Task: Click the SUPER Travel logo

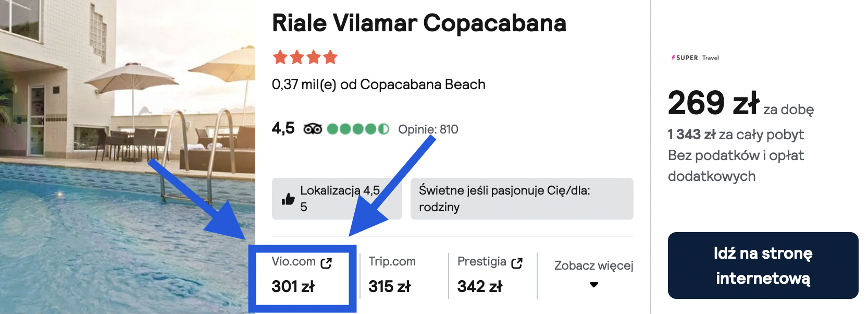Action: tap(695, 58)
